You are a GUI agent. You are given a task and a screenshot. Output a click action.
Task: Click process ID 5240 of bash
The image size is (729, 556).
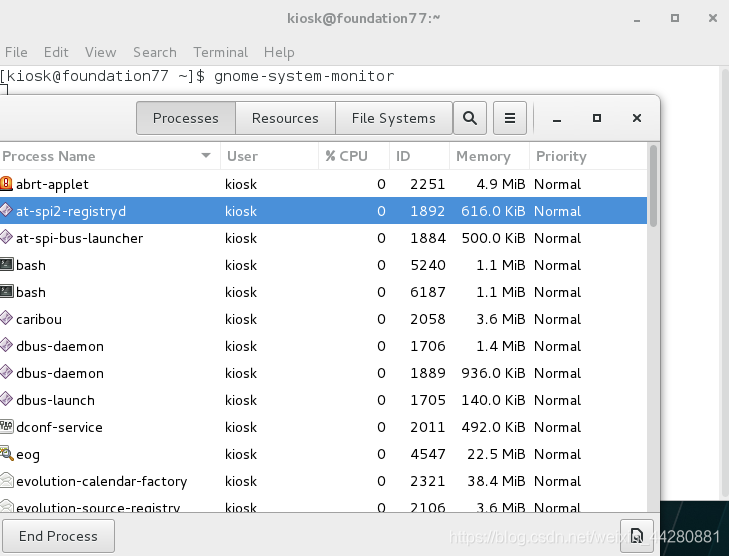[x=428, y=265]
